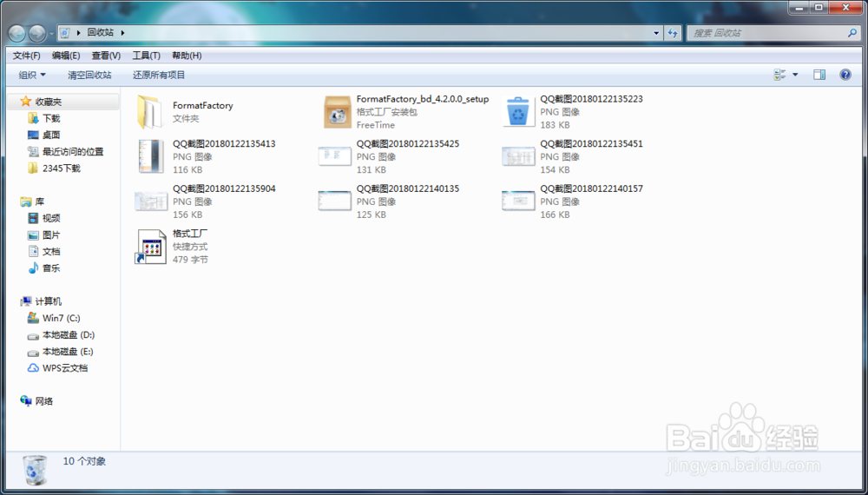Select QQ截图20180122135413 thumbnail

click(x=150, y=156)
